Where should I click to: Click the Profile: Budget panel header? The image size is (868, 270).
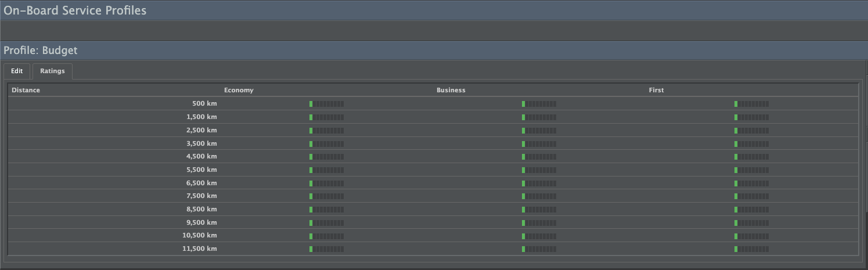[x=41, y=51]
